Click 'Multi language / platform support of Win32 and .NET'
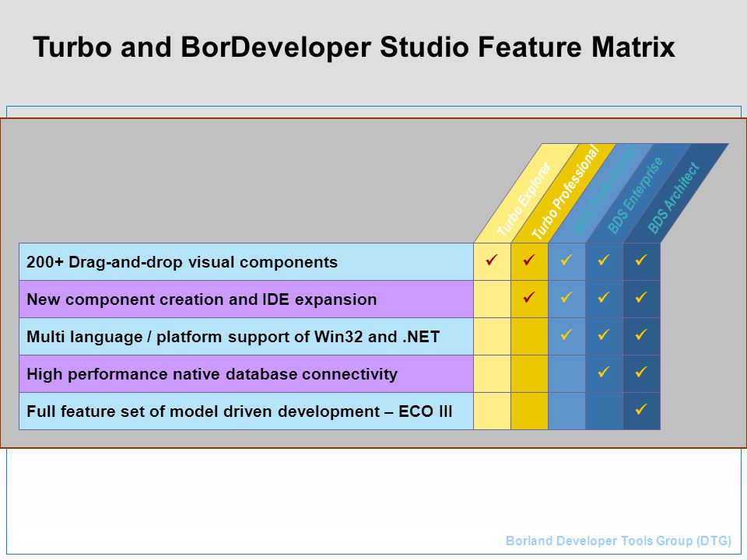The width and height of the screenshot is (747, 560). tap(246, 337)
